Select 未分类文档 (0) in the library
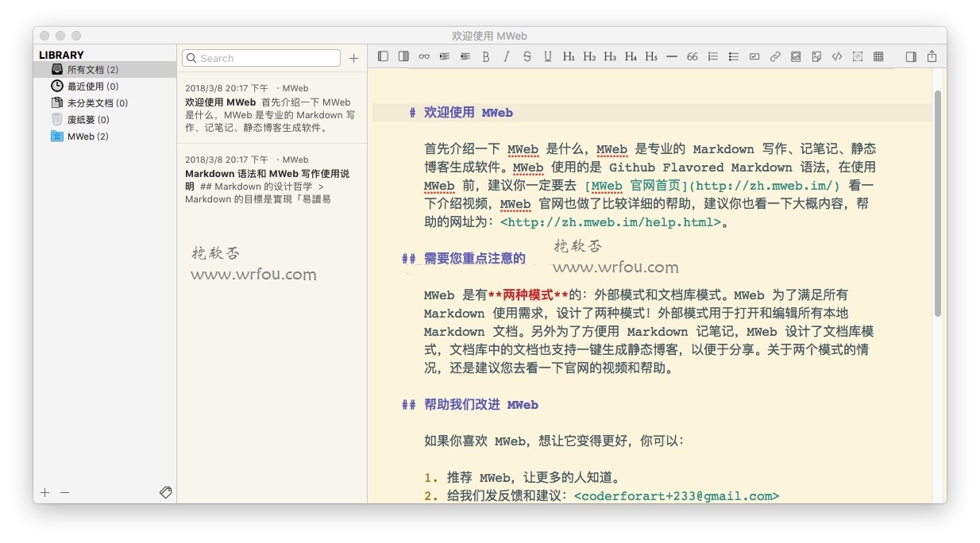Image resolution: width=980 pixels, height=543 pixels. pos(105,103)
